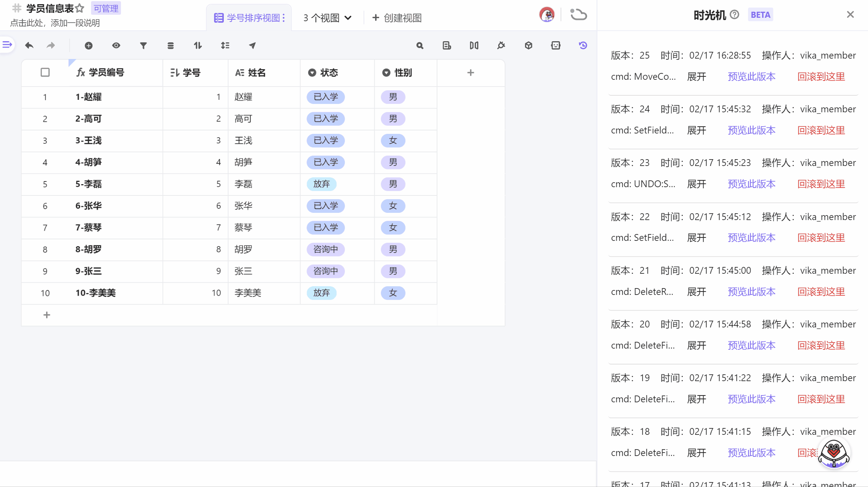The image size is (868, 487).
Task: Preview version 23 via 预览此版本
Action: pyautogui.click(x=752, y=184)
